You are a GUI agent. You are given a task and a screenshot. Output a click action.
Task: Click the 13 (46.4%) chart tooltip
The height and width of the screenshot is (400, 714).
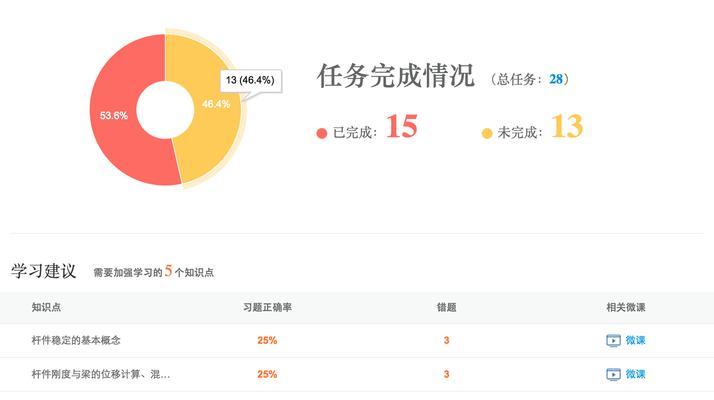[250, 81]
